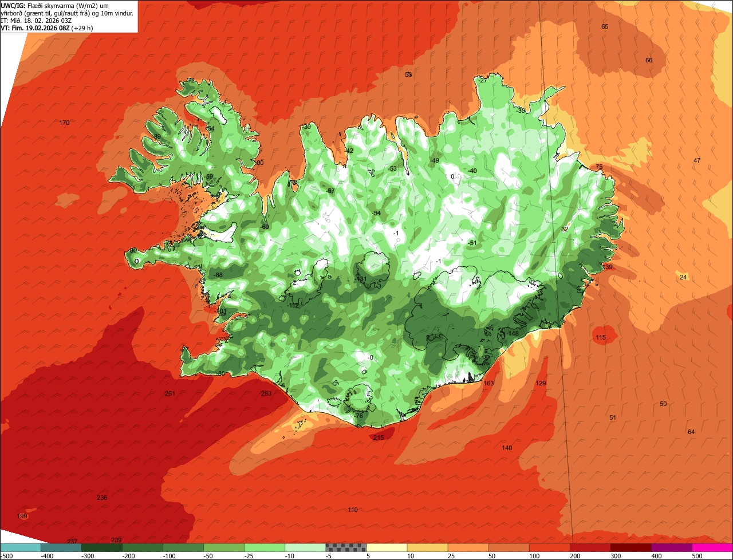The width and height of the screenshot is (733, 560).
Task: Click the 67 value in northwest Iceland
Action: (331, 191)
